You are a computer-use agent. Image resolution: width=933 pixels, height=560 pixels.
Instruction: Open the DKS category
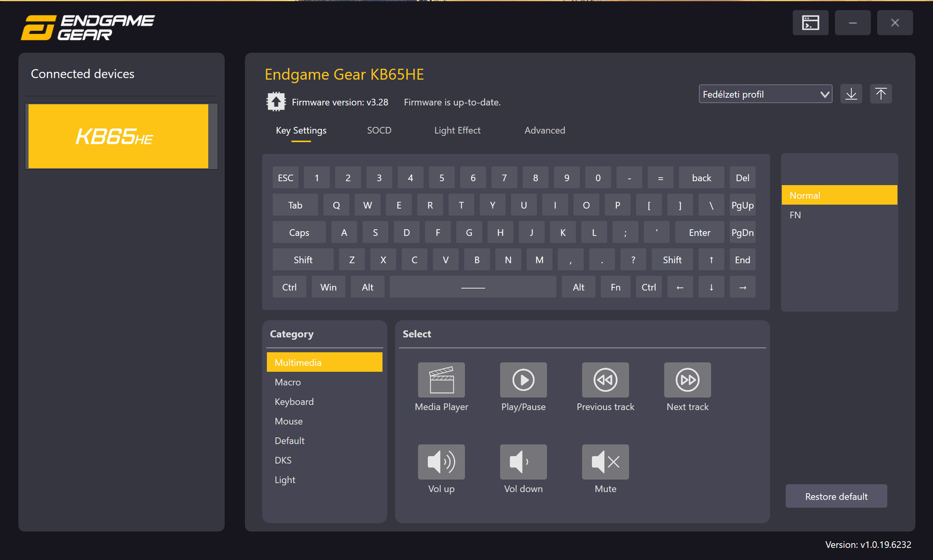[x=324, y=460]
